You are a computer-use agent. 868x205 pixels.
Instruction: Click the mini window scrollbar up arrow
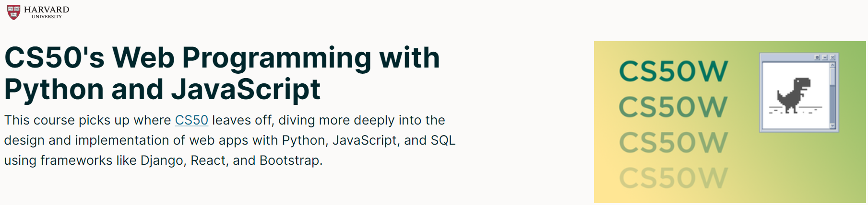[x=832, y=65]
